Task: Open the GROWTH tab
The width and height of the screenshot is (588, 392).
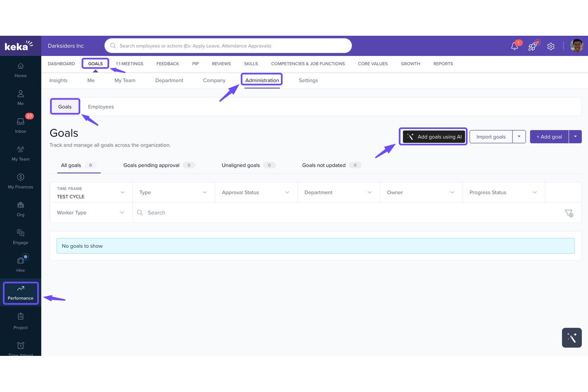Action: [x=410, y=64]
